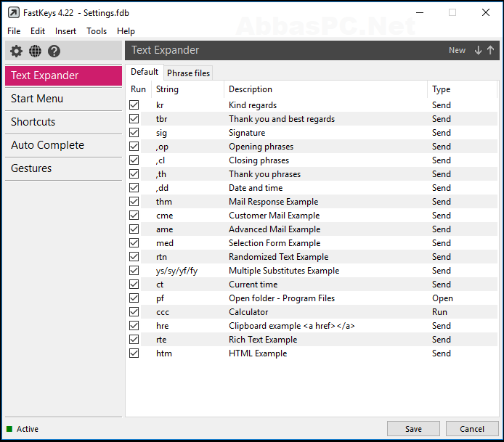Uncheck the HTML Example checkbox
The height and width of the screenshot is (442, 504).
tap(134, 353)
